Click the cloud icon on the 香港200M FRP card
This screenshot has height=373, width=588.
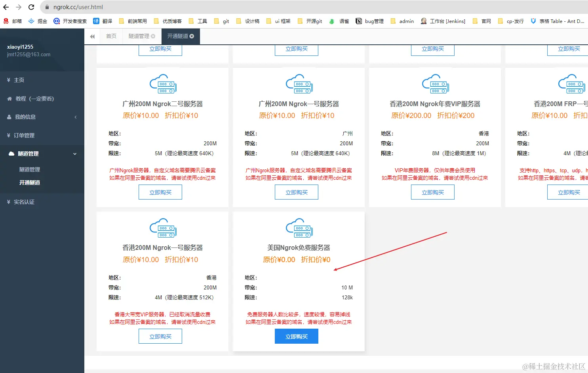pyautogui.click(x=571, y=84)
